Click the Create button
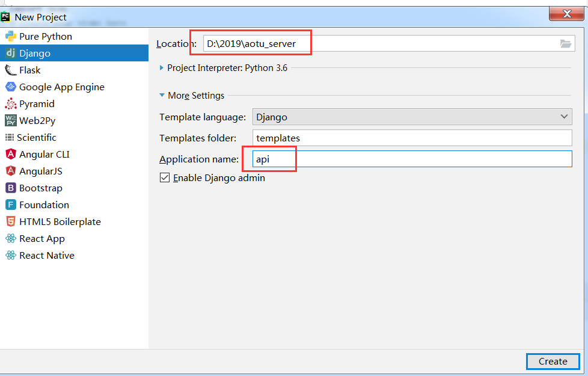Image resolution: width=588 pixels, height=376 pixels. [553, 362]
